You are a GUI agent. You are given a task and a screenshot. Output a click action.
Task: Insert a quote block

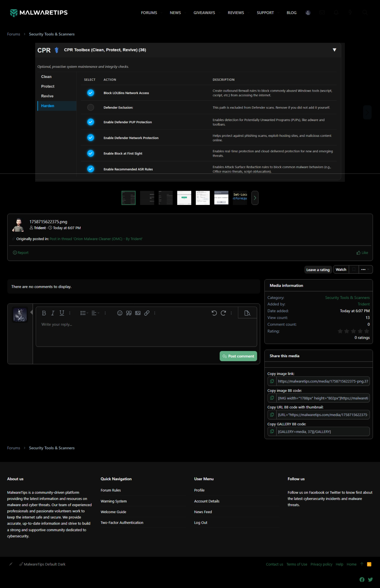point(129,313)
